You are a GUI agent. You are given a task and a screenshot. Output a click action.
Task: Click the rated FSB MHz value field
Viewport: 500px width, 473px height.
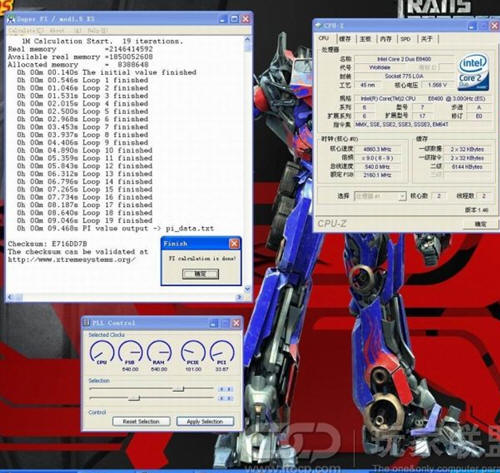[x=378, y=175]
